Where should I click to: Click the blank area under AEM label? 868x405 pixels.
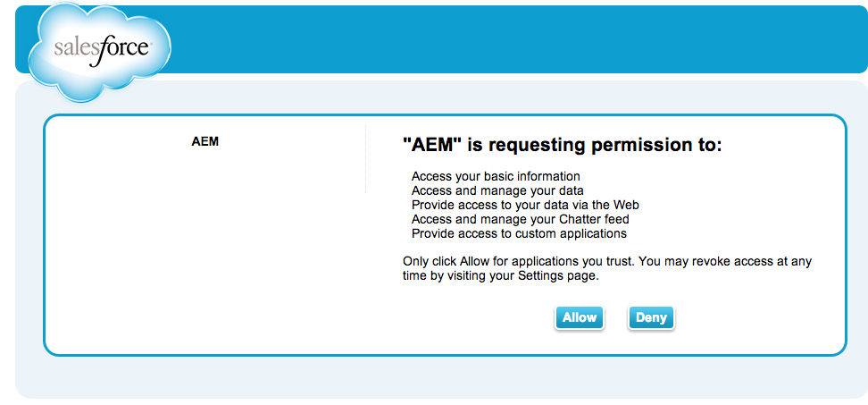point(204,249)
